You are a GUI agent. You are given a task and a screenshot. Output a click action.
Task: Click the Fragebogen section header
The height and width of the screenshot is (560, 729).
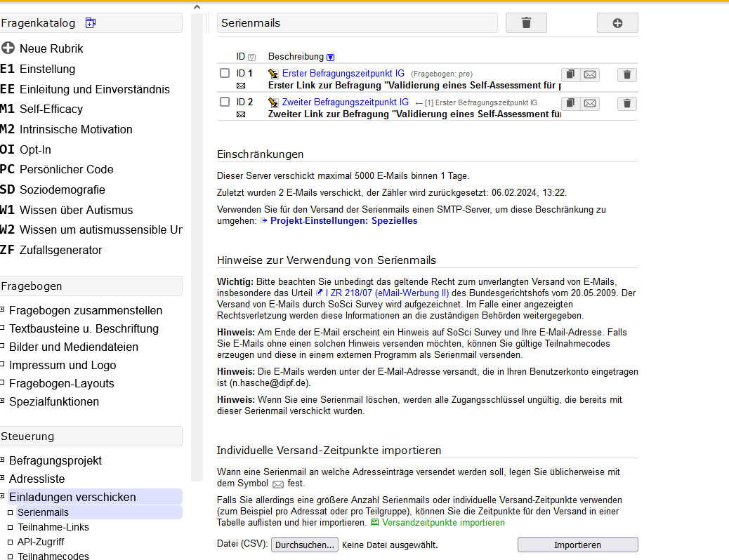click(x=91, y=286)
